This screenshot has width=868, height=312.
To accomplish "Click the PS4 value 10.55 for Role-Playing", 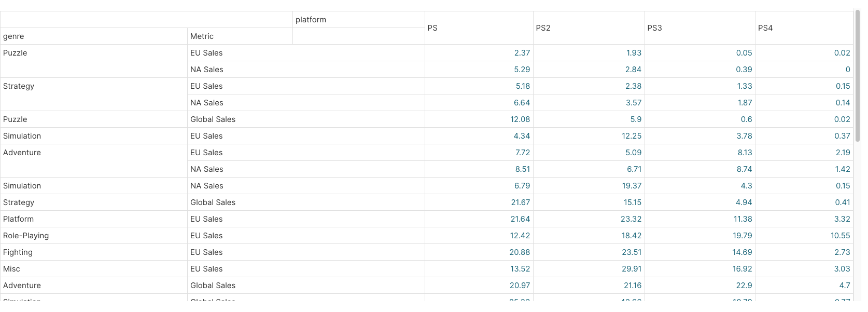I will (840, 236).
